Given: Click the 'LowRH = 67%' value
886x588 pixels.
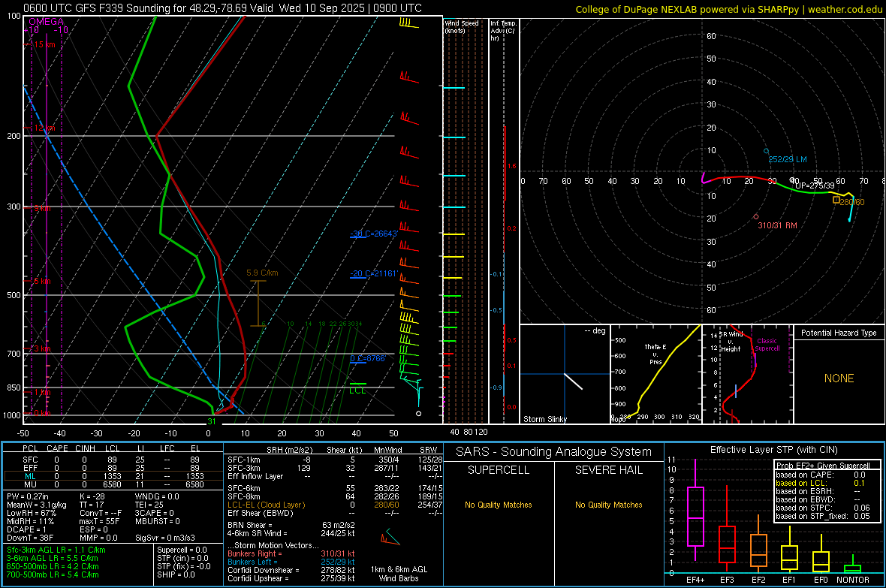Looking at the screenshot, I should (x=30, y=513).
